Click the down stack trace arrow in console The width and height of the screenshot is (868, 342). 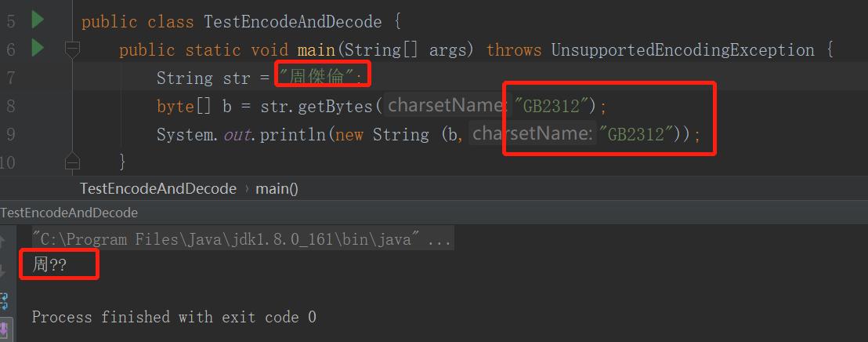click(4, 270)
